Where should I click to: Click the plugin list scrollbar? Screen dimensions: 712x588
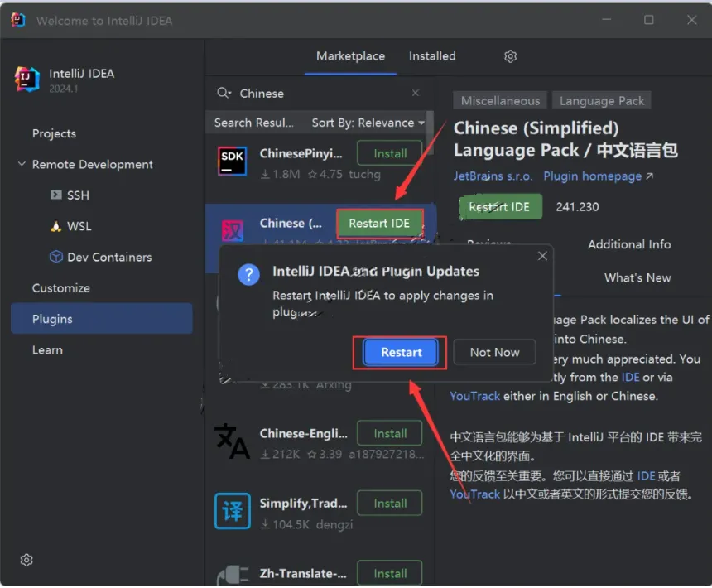430,133
